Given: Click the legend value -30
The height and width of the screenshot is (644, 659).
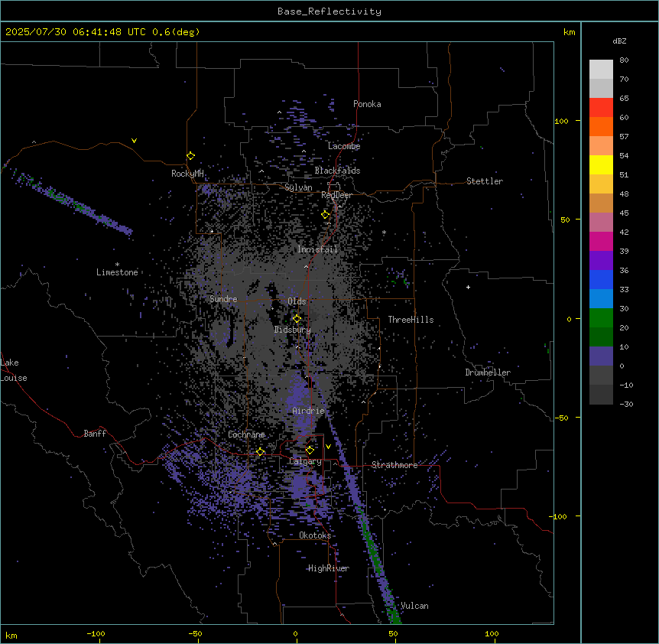Looking at the screenshot, I should 626,404.
